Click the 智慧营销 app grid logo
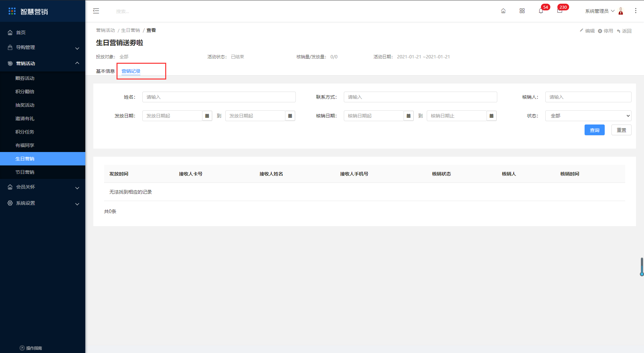 [12, 11]
